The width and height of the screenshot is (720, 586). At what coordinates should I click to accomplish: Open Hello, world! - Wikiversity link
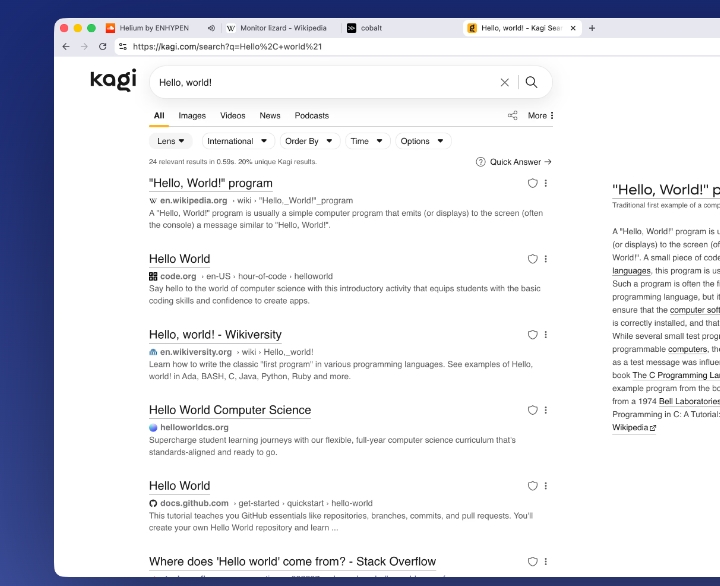[215, 335]
